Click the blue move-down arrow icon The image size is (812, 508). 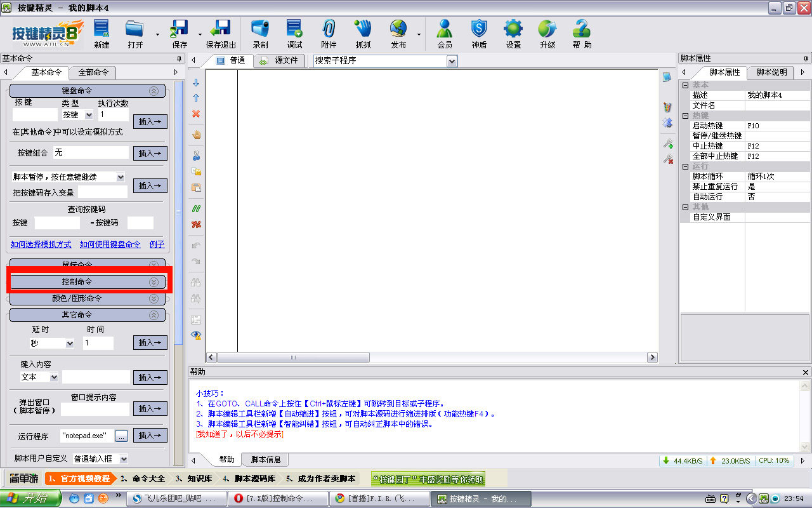click(196, 83)
